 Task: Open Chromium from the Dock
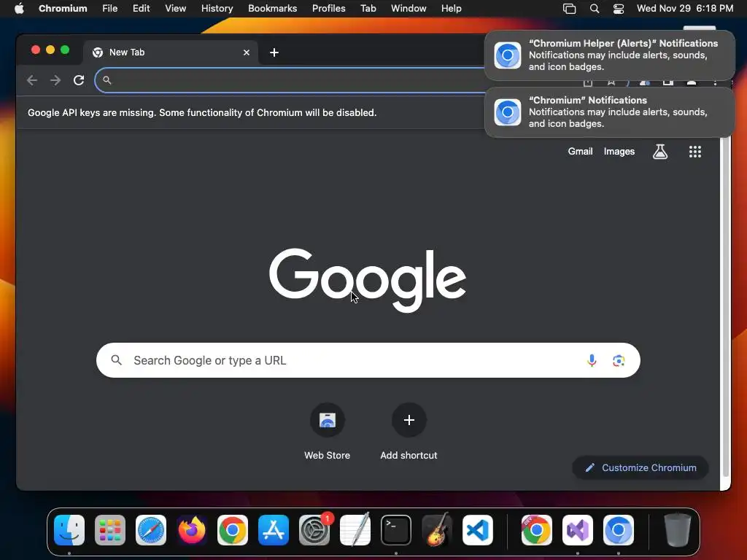tap(619, 530)
